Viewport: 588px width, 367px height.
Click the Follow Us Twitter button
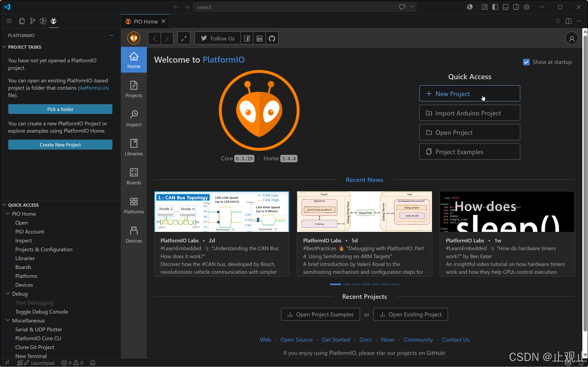click(x=217, y=38)
